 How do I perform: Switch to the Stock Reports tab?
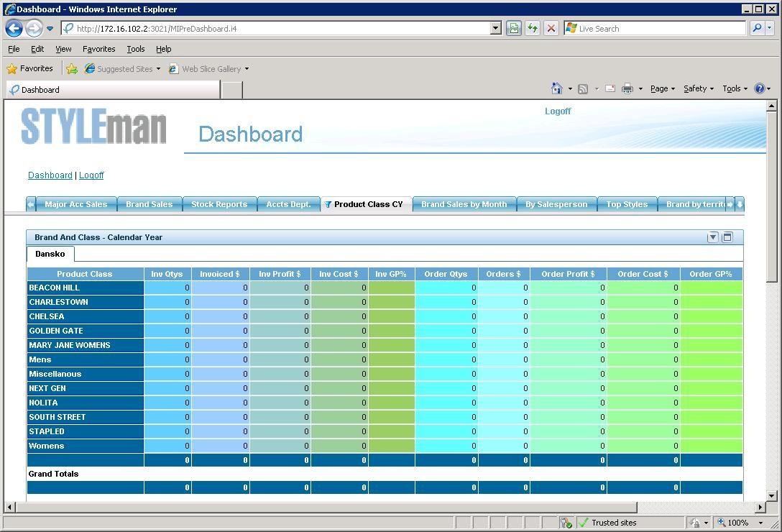(219, 204)
